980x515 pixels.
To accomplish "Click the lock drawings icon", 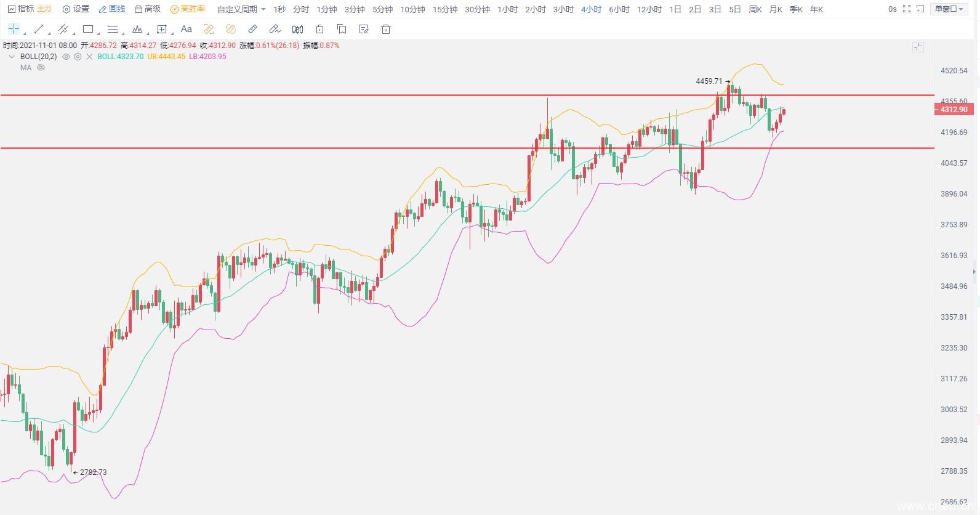I will point(319,29).
